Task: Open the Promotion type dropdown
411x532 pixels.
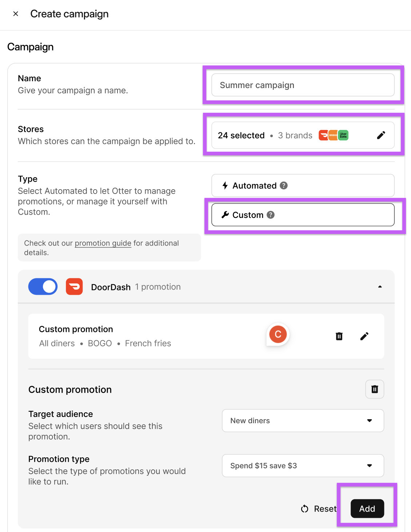Action: pos(303,466)
